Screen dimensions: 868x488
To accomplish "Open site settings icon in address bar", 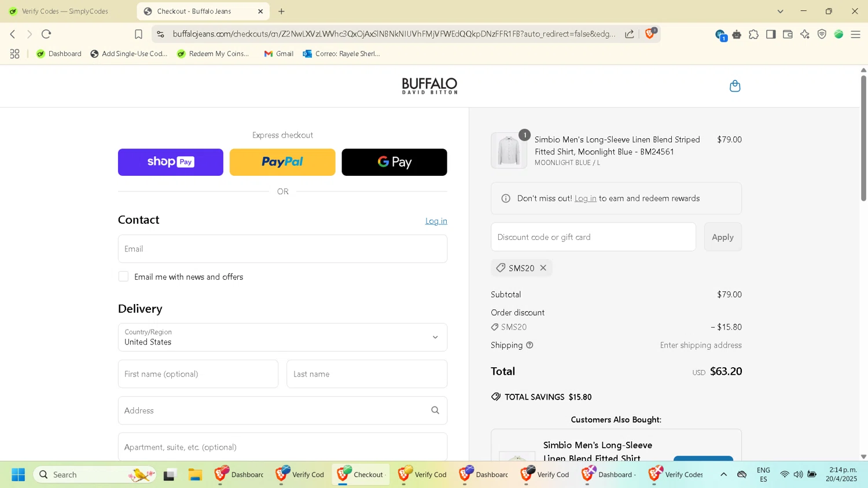I will (x=160, y=34).
